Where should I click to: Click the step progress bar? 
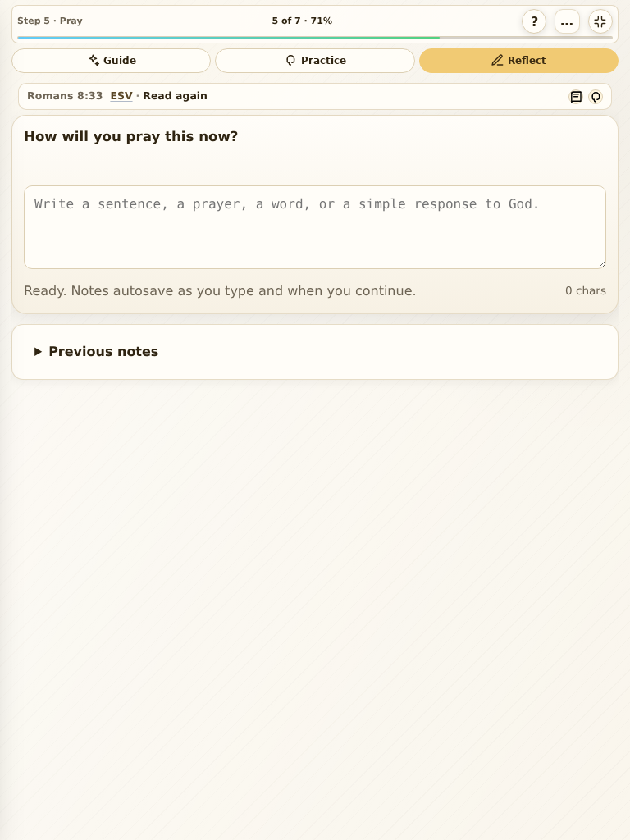pyautogui.click(x=315, y=38)
